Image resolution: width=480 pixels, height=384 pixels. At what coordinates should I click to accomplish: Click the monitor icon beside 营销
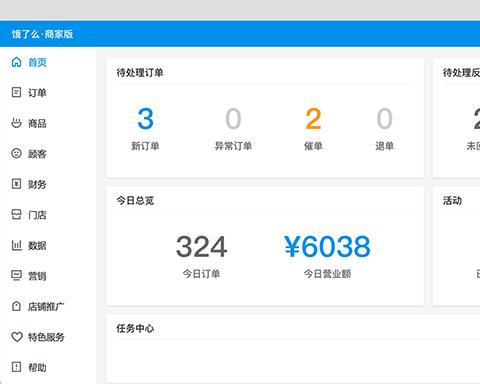tap(16, 275)
